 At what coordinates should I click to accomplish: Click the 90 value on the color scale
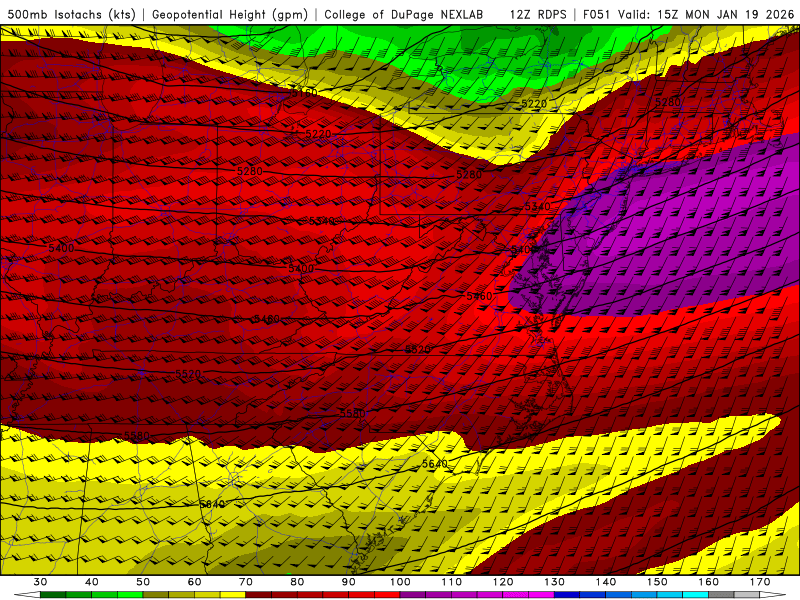348,582
